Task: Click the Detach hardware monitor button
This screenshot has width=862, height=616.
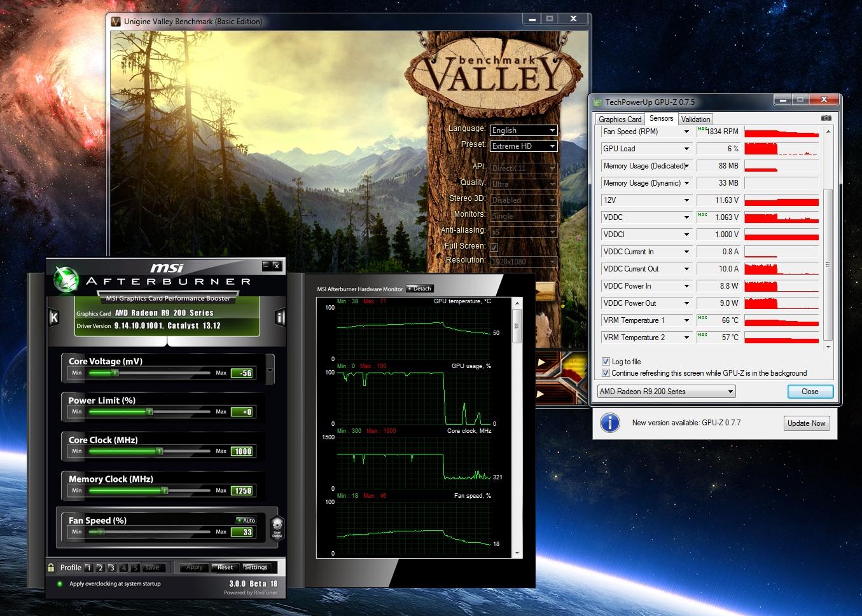Action: [419, 289]
